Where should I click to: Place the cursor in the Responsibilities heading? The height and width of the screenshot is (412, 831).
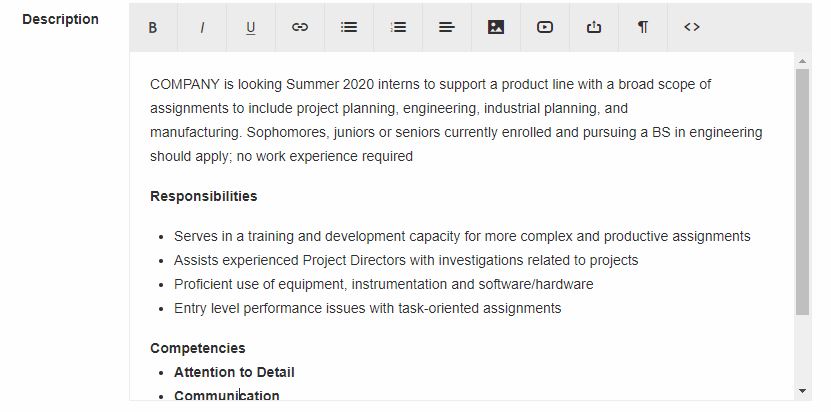pos(204,196)
